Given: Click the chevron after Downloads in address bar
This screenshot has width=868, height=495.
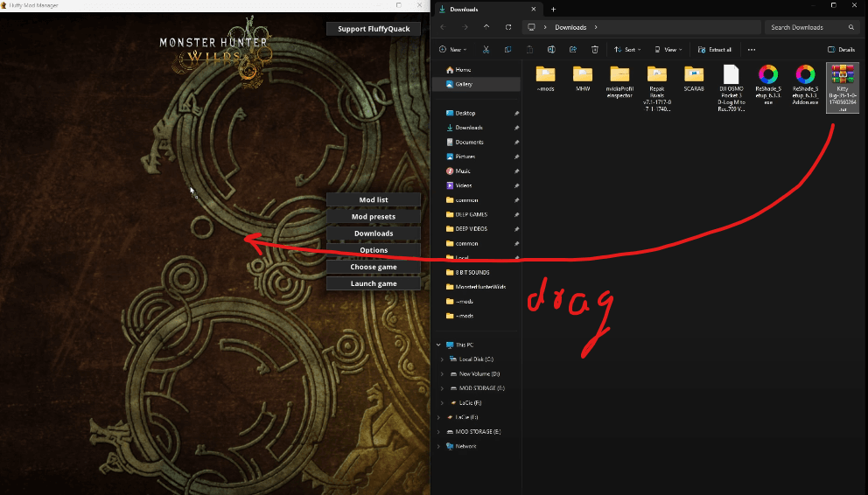Looking at the screenshot, I should pyautogui.click(x=596, y=27).
